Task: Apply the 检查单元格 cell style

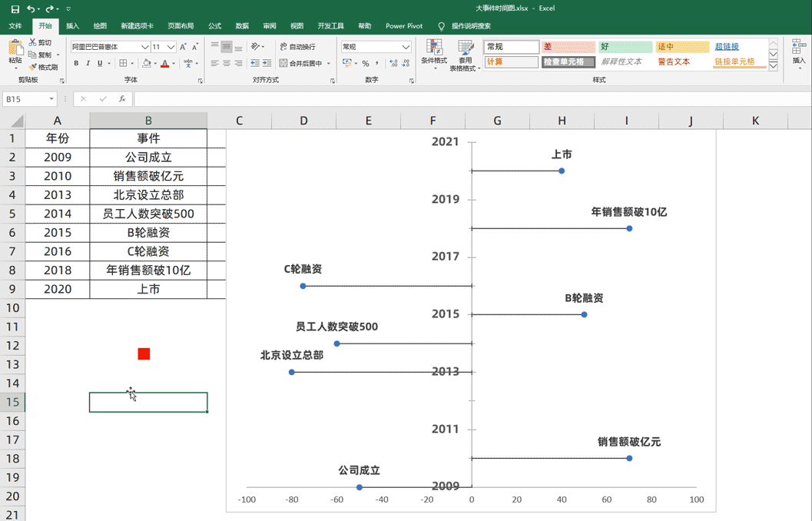Action: (568, 61)
